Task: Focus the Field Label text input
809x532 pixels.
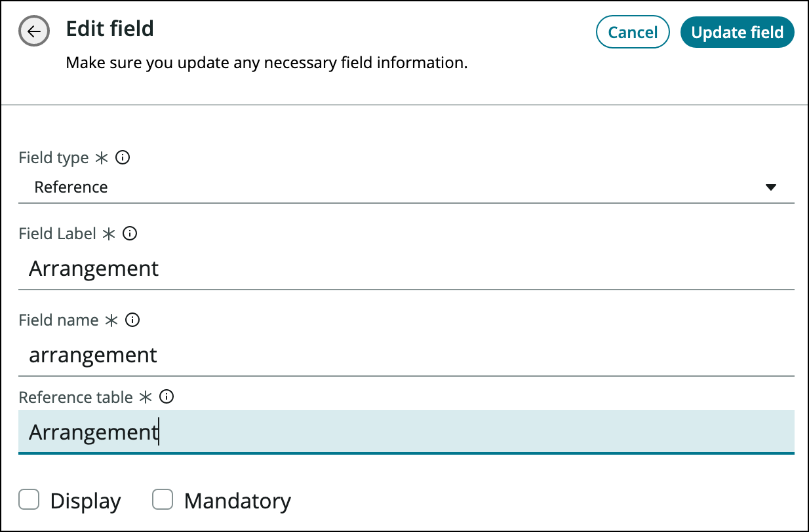Action: click(406, 269)
